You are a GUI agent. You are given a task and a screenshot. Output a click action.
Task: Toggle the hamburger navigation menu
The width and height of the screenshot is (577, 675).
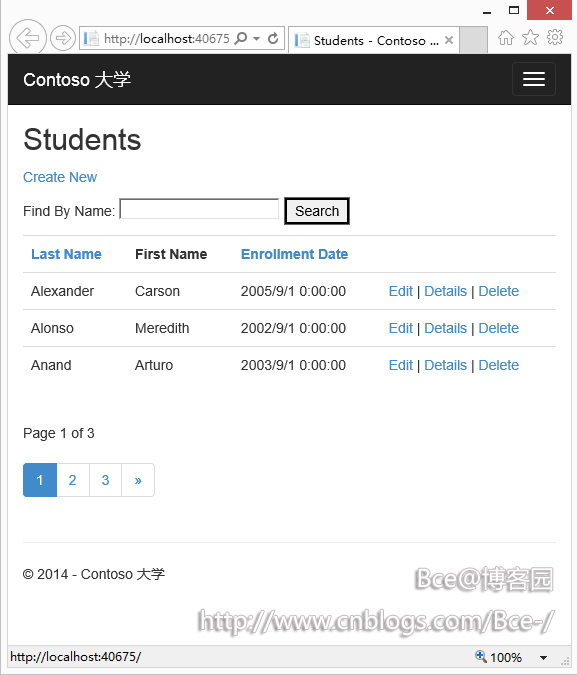(x=534, y=79)
